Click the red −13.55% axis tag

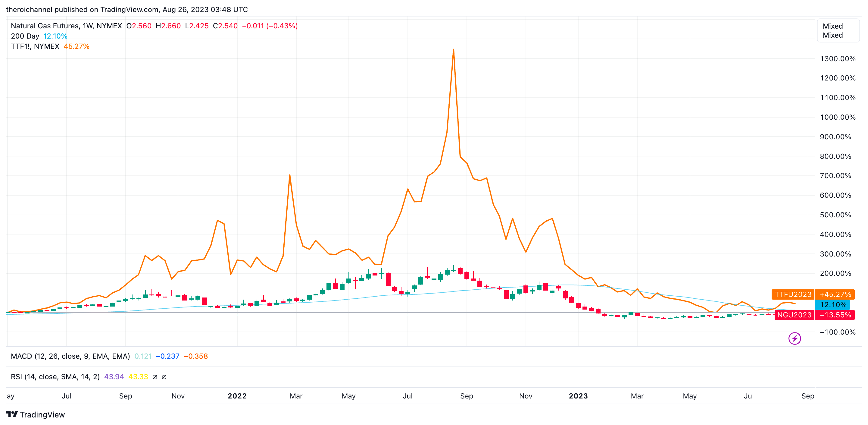(x=835, y=315)
